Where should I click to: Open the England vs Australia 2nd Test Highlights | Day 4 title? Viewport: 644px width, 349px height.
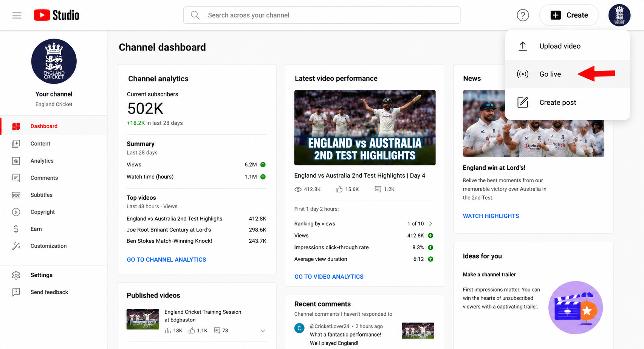pos(360,175)
